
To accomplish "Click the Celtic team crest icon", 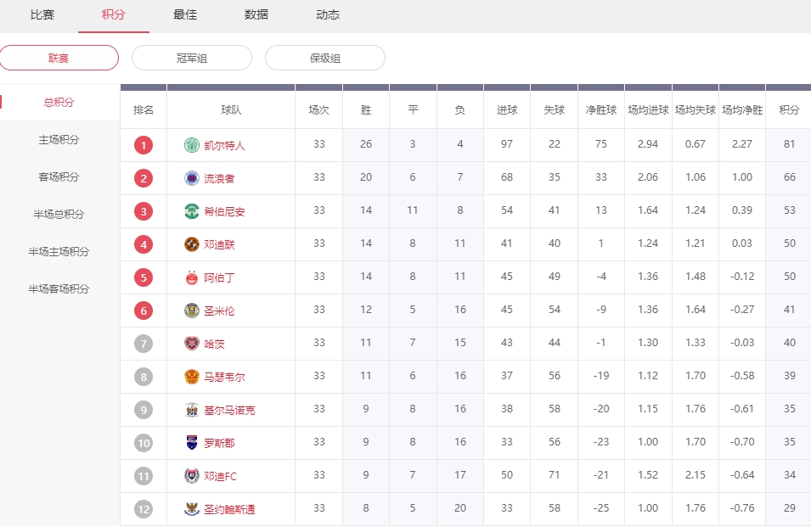I will click(191, 145).
